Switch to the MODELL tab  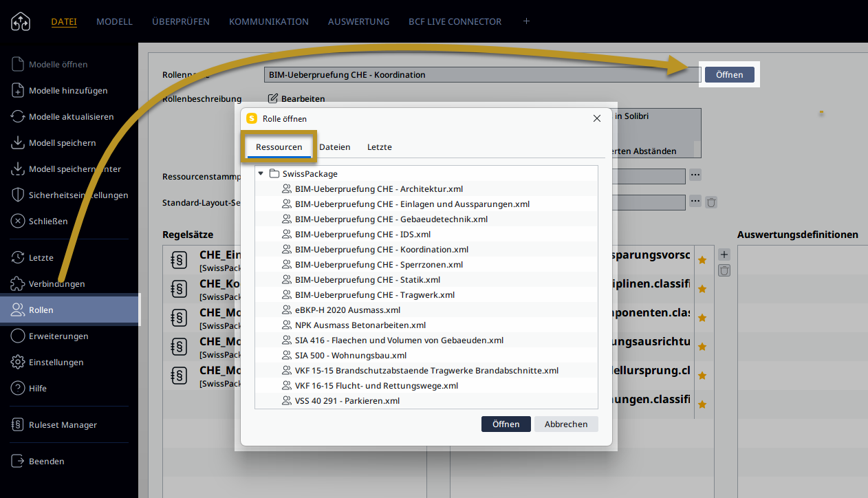[114, 21]
